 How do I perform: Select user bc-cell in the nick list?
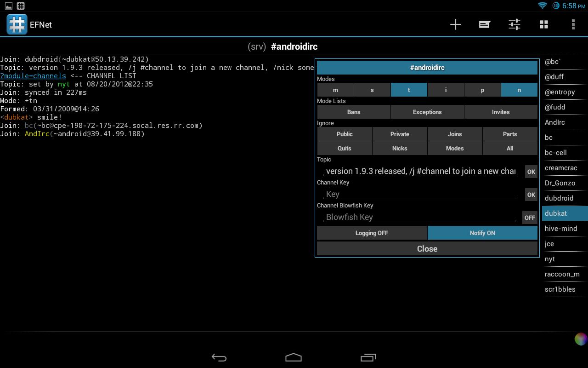pyautogui.click(x=565, y=153)
